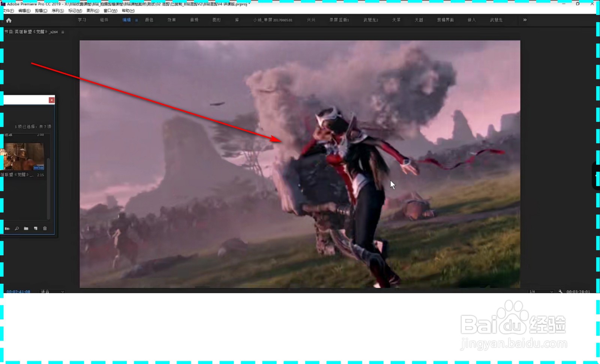Open the 1/4 playback resolution dropdown
This screenshot has height=364, width=600.
click(541, 291)
